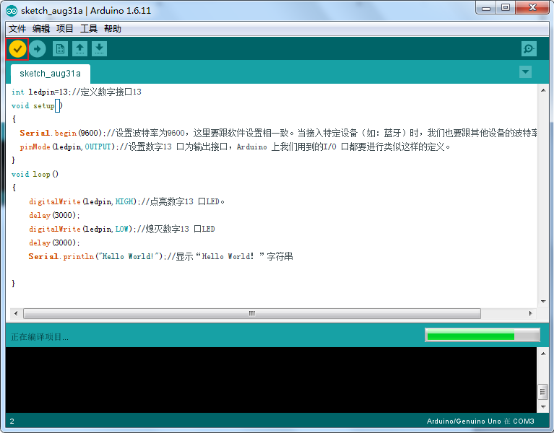Click the Upload arrow button
The width and height of the screenshot is (554, 434).
tap(37, 49)
